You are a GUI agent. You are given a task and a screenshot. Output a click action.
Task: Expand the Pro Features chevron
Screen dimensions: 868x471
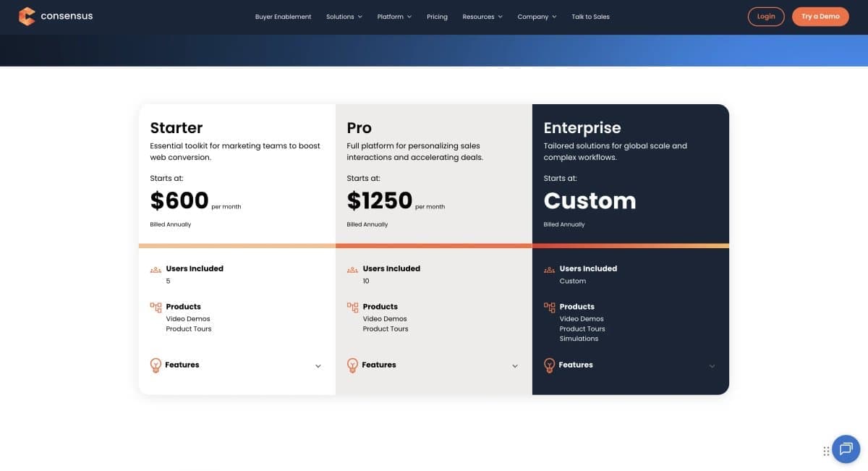coord(515,366)
